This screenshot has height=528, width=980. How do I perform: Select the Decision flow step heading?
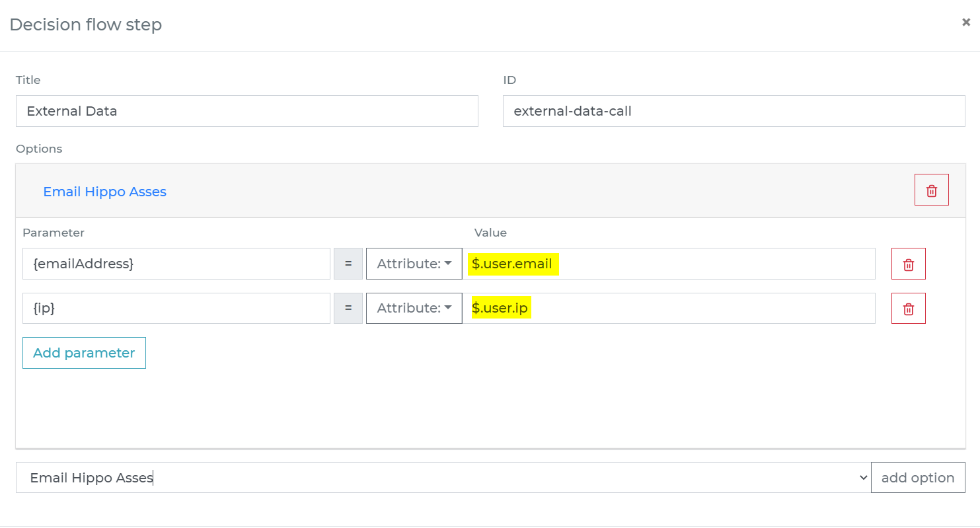[85, 25]
